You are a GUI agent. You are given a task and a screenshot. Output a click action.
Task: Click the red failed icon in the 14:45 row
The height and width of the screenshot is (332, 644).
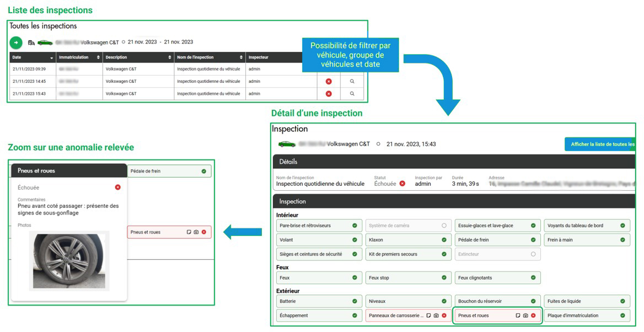(x=329, y=81)
